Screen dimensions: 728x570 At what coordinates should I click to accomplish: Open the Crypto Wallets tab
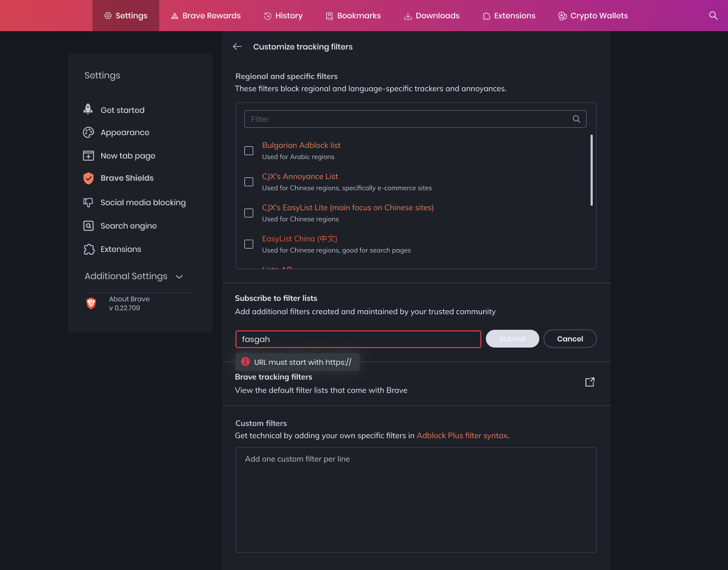[x=593, y=16]
